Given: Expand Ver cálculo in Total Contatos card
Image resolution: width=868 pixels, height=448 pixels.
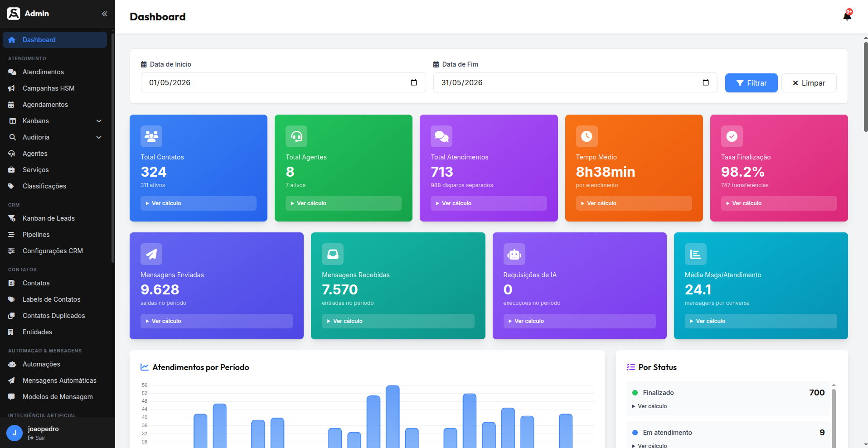Looking at the screenshot, I should tap(199, 203).
